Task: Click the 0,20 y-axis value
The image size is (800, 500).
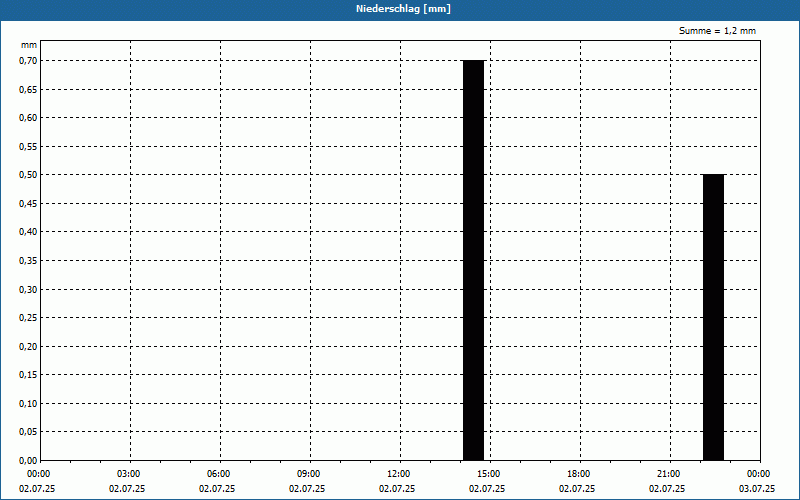Action: coord(29,346)
